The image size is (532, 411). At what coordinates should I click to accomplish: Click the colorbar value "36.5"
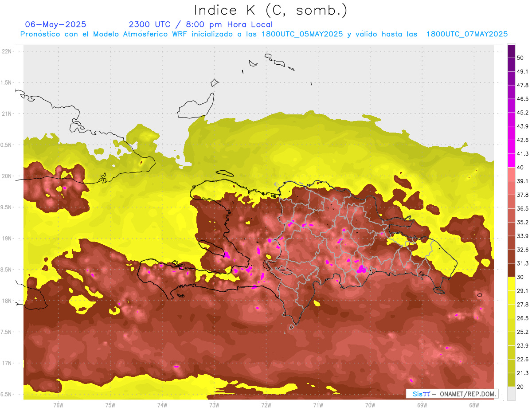[x=522, y=208]
